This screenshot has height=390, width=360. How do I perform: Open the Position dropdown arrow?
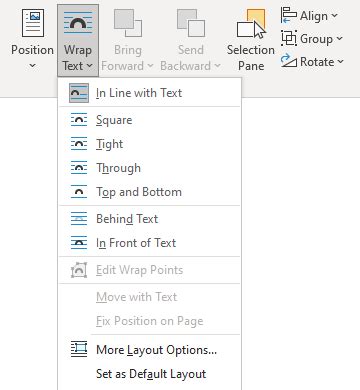(x=32, y=65)
